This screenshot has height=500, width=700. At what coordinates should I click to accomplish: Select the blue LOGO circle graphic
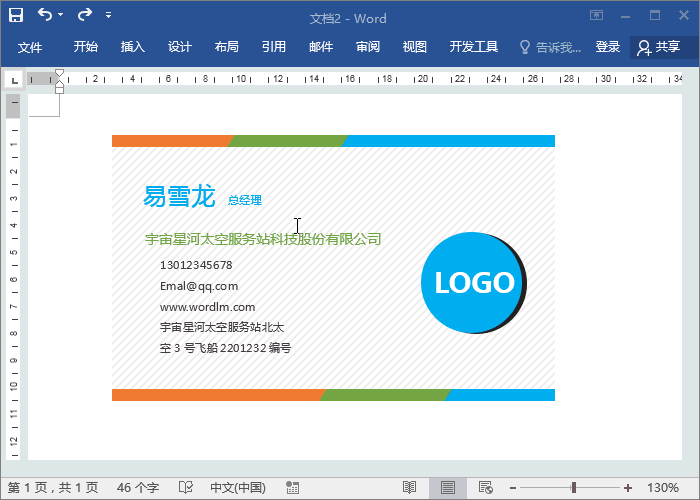[x=474, y=283]
